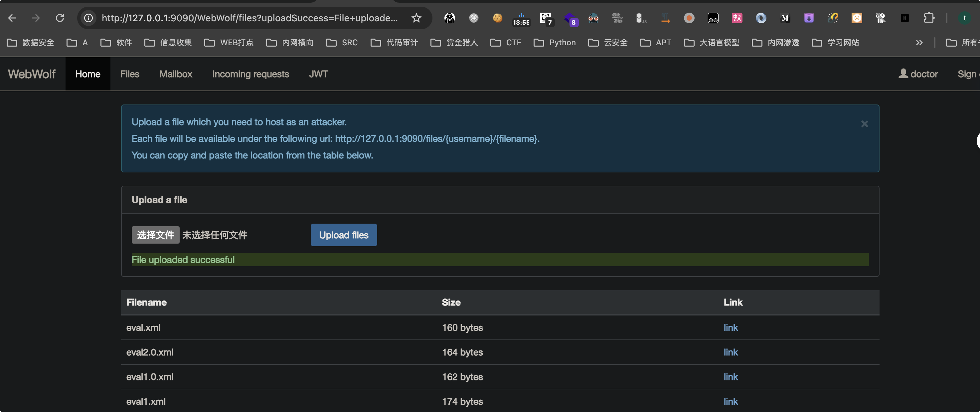Screen dimensions: 980x412
Task: Open the 学习网站 bookmark folder
Action: click(x=835, y=43)
